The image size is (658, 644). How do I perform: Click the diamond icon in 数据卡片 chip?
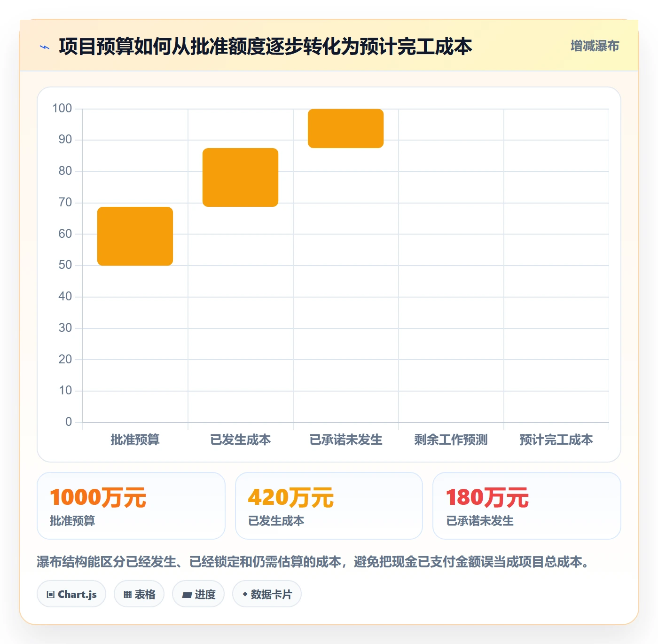click(x=245, y=594)
